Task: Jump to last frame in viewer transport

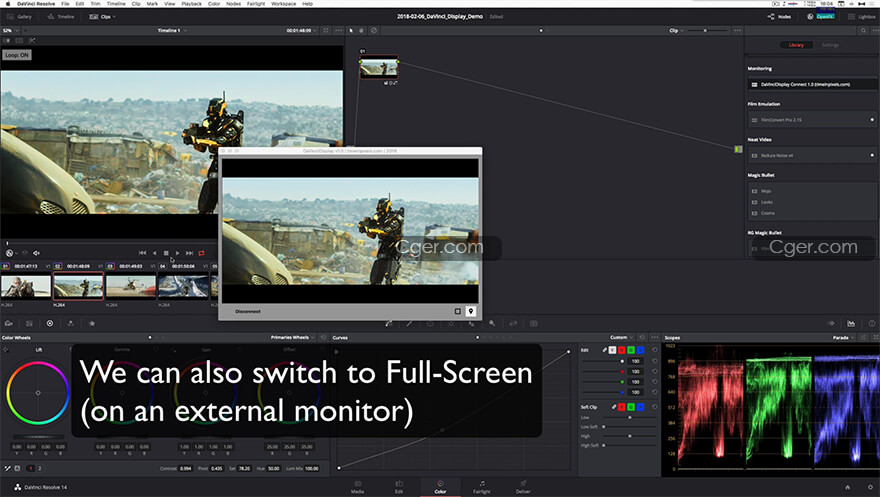Action: [x=190, y=253]
